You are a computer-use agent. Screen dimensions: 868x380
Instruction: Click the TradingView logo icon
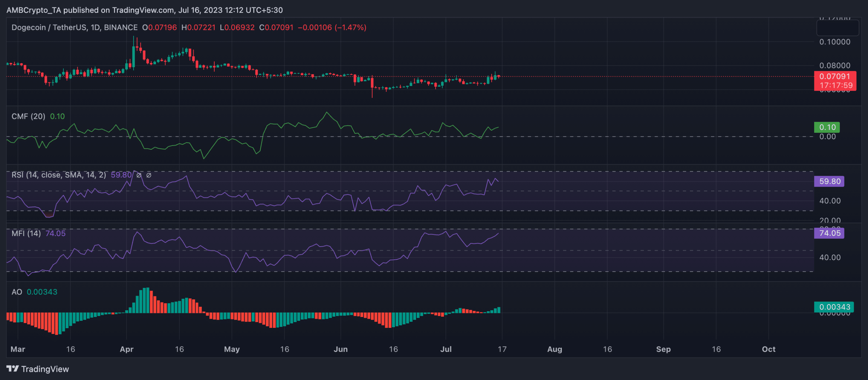coord(13,369)
